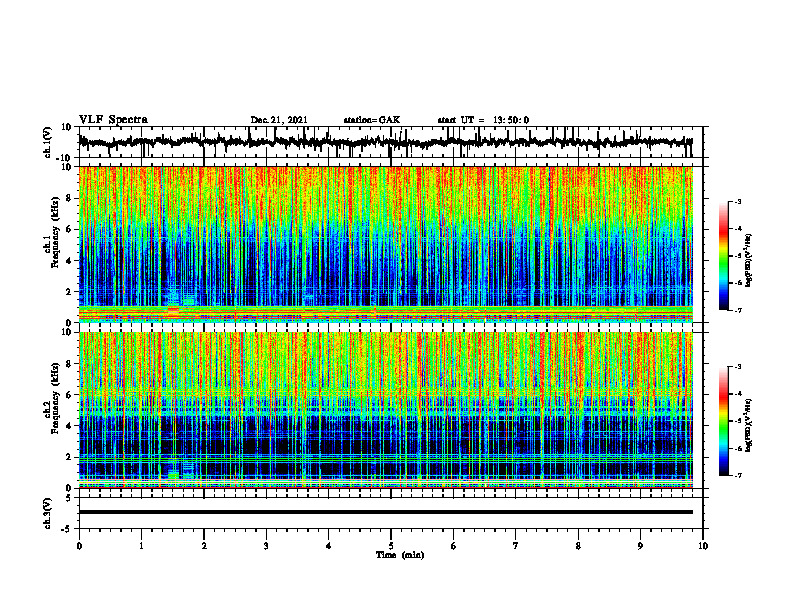
Task: Click the "station=GAK" header label
Action: [372, 120]
